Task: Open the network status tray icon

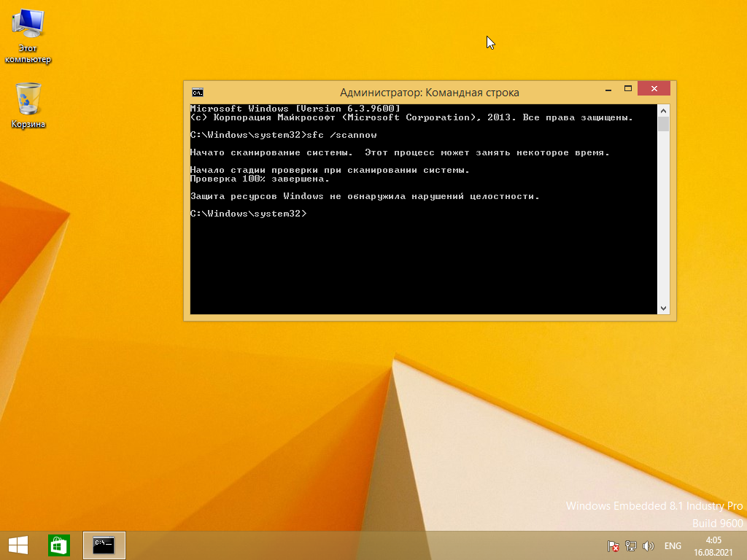Action: (x=631, y=546)
